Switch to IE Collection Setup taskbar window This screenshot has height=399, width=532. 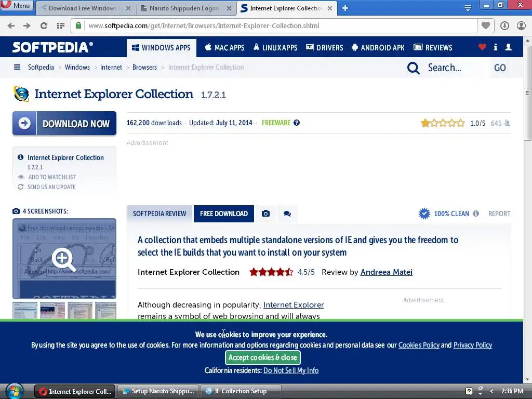(241, 391)
